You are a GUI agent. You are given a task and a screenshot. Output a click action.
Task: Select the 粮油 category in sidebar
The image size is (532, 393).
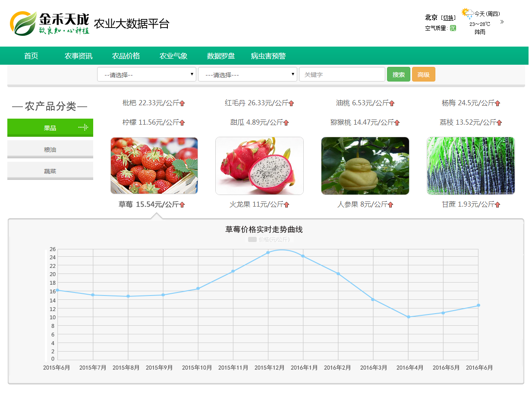[50, 150]
